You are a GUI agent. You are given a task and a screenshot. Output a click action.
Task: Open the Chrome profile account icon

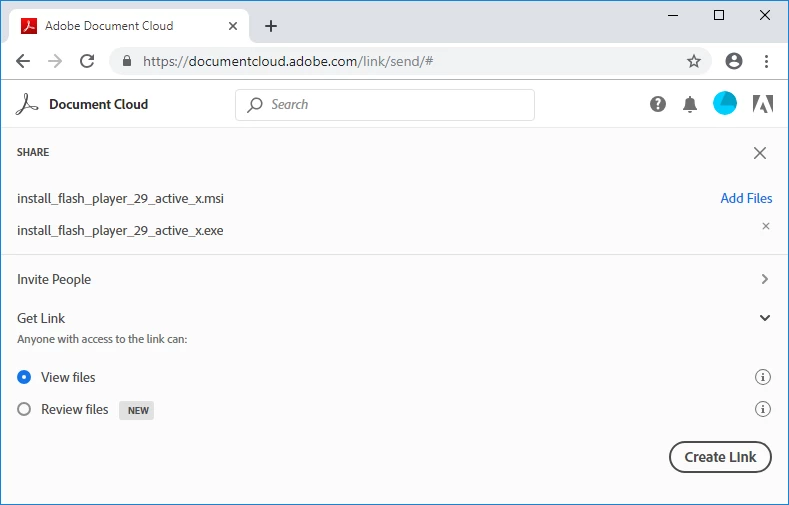coord(734,61)
